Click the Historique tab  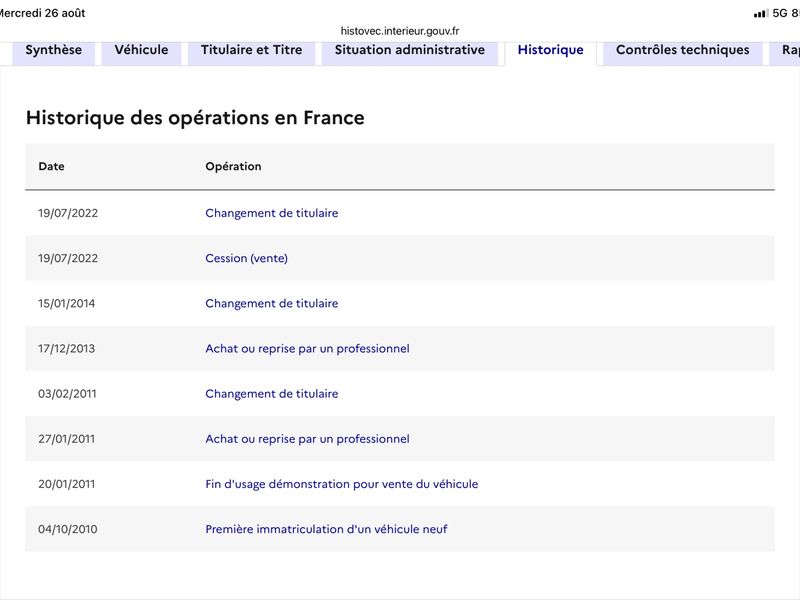click(551, 50)
